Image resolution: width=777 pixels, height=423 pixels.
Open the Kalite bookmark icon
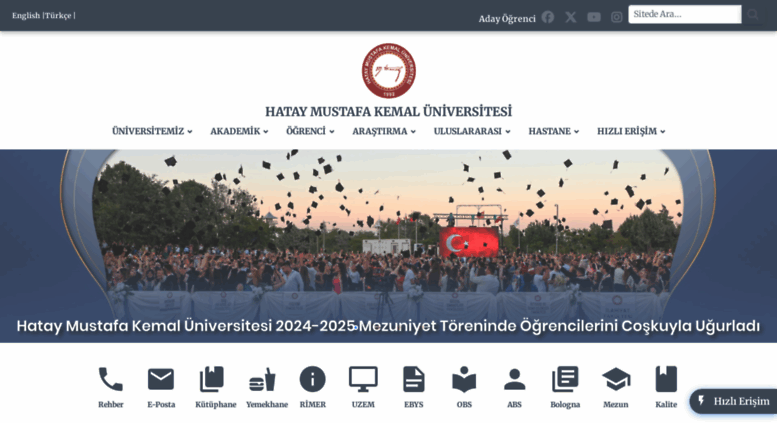[666, 380]
